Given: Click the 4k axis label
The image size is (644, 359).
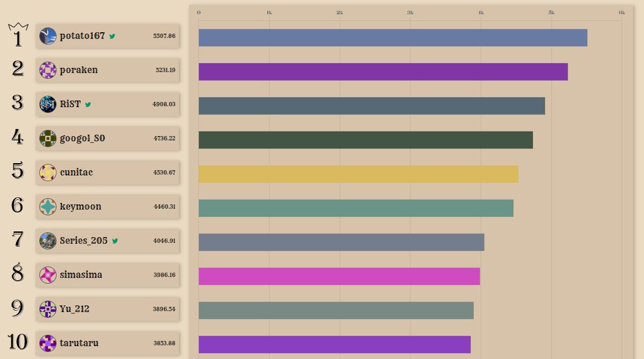Looking at the screenshot, I should 481,12.
